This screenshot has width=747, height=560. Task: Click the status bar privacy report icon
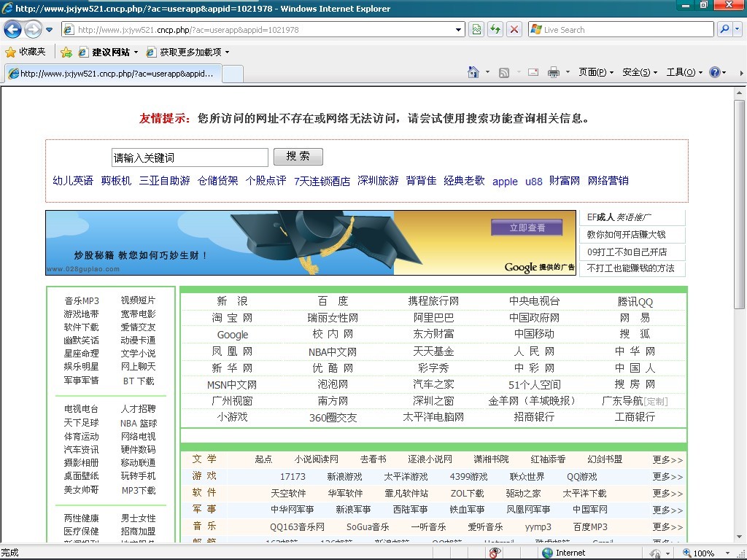[x=495, y=553]
